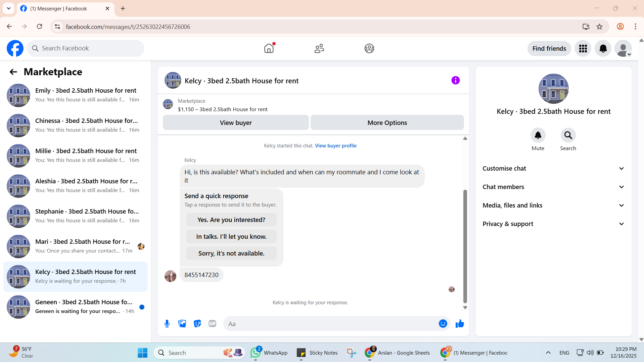The image size is (644, 362).
Task: Send quick reply 'Yes. Are you interested?'
Action: point(231,220)
